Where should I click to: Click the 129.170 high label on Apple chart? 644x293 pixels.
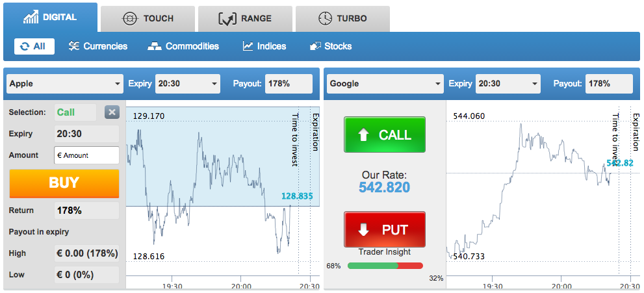coord(149,116)
